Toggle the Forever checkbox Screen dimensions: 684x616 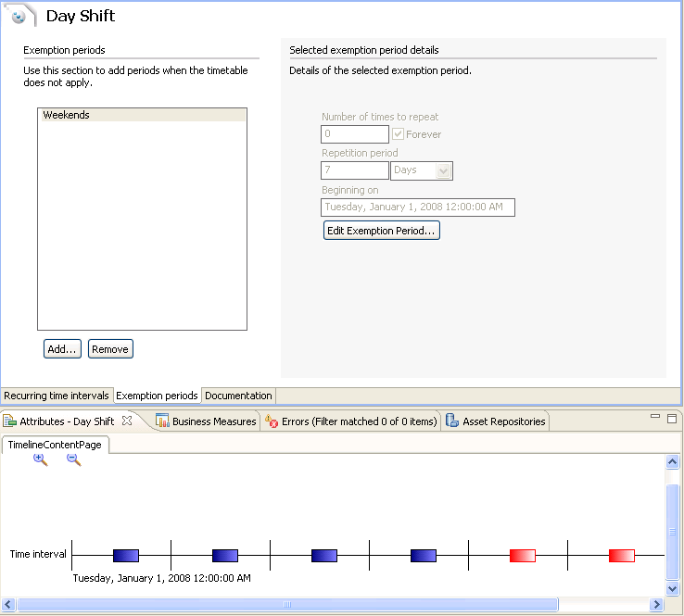pyautogui.click(x=398, y=133)
